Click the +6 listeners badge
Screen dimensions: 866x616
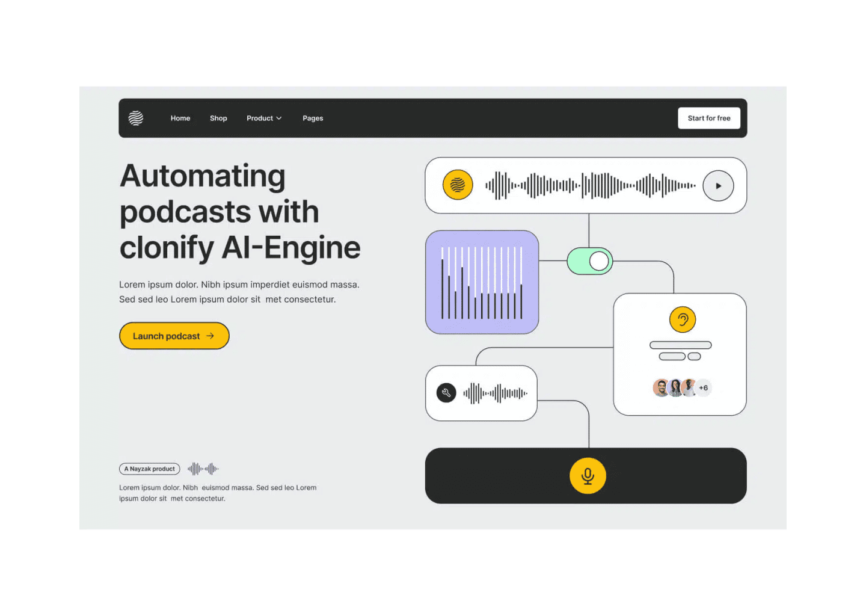703,388
